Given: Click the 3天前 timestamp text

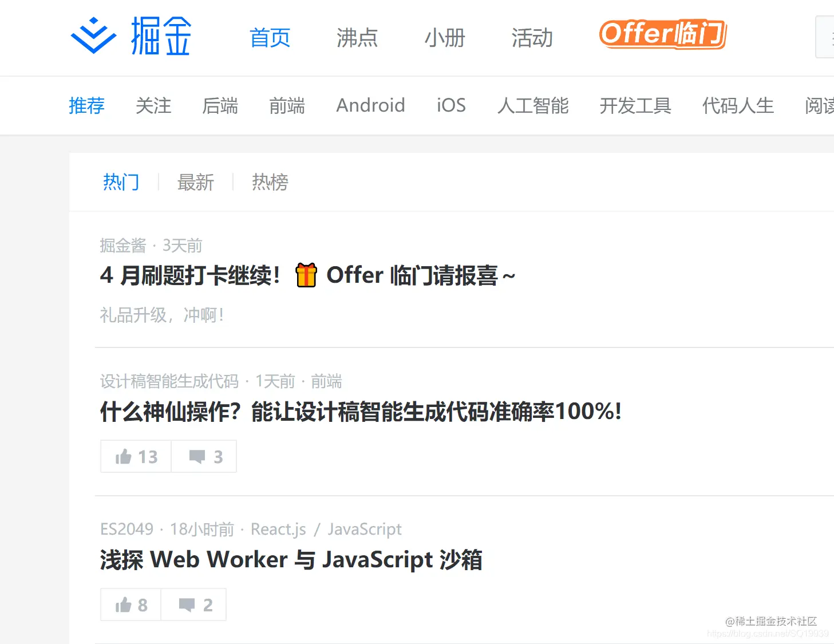Looking at the screenshot, I should (x=183, y=246).
